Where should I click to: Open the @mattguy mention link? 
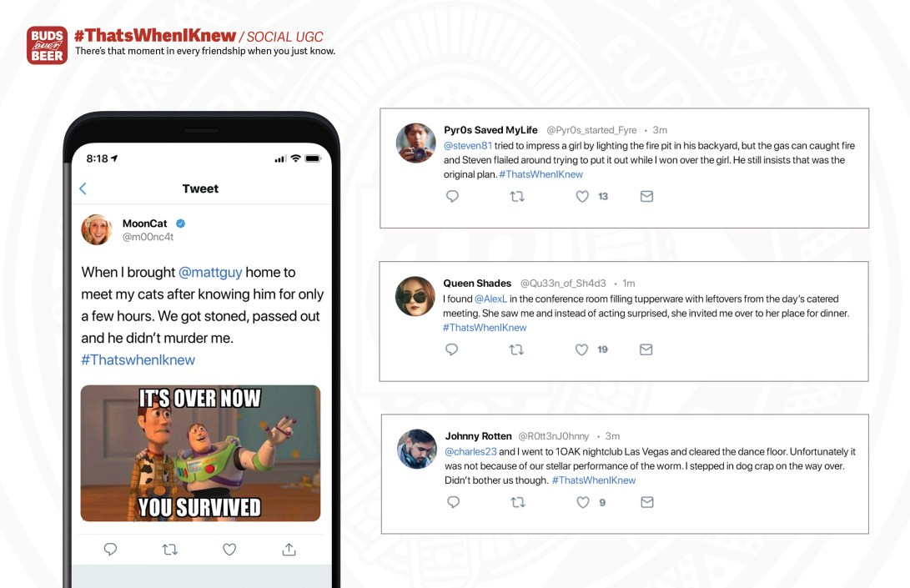click(x=210, y=272)
